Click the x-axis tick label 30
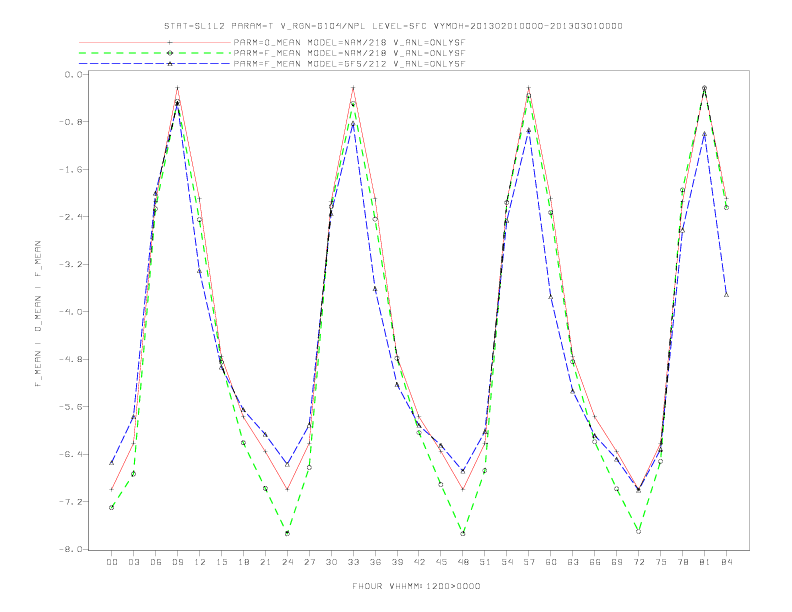This screenshot has width=792, height=612. click(x=331, y=562)
